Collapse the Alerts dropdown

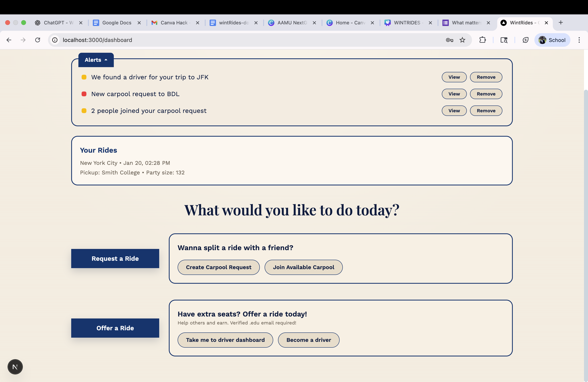click(x=96, y=60)
